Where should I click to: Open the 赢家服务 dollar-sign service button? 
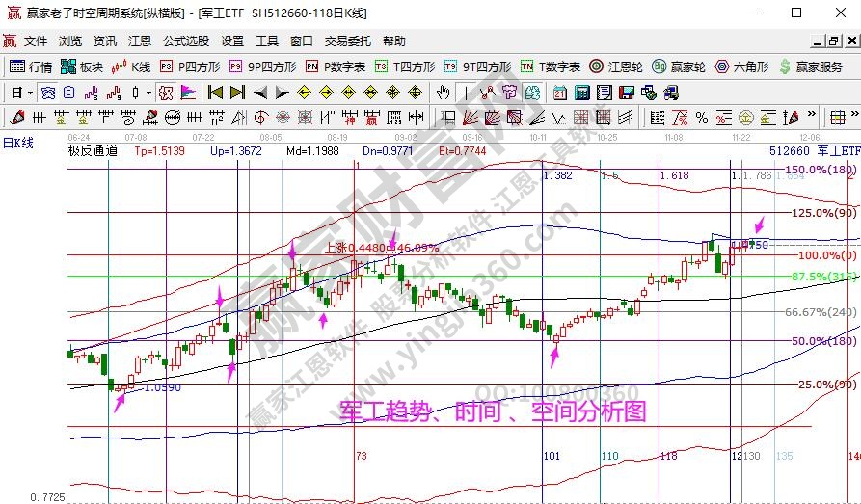pos(811,66)
